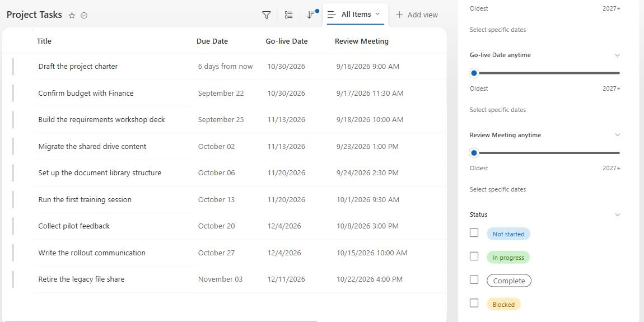This screenshot has height=322, width=644.
Task: Open Write the rollout communication item
Action: tap(92, 253)
